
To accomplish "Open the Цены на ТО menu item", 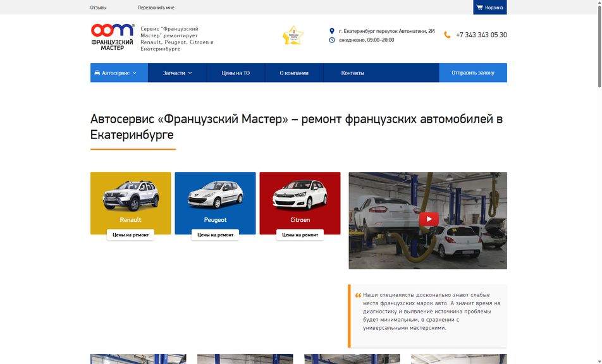I will click(x=236, y=73).
